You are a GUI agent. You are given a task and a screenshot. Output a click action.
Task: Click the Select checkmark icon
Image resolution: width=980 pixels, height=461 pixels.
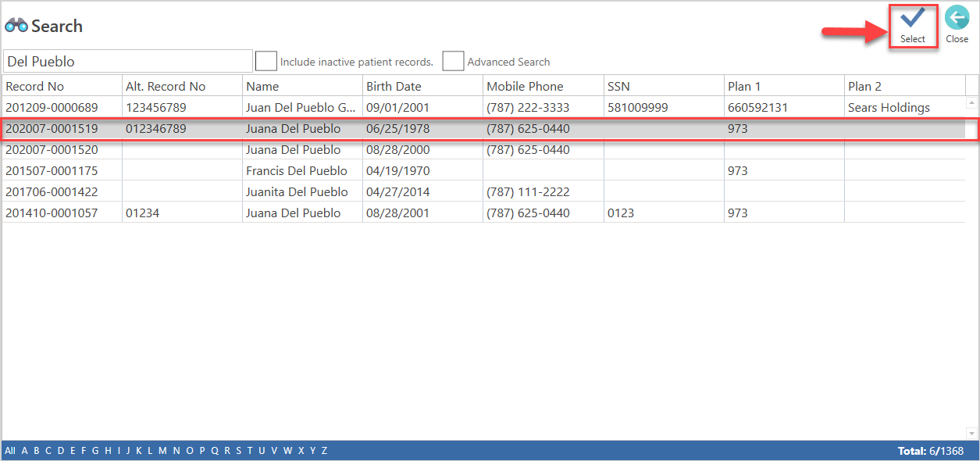913,19
